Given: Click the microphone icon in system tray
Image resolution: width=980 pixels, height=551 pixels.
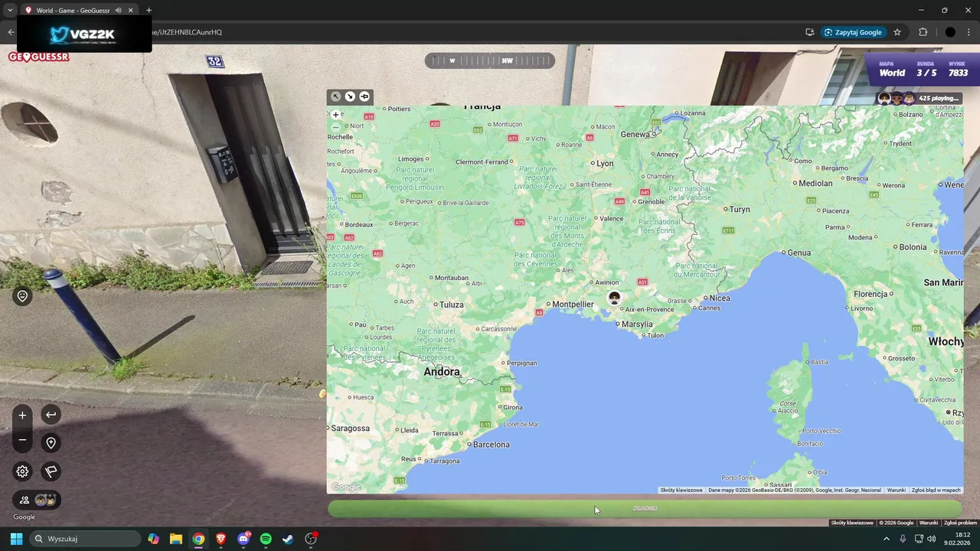Looking at the screenshot, I should pyautogui.click(x=903, y=539).
